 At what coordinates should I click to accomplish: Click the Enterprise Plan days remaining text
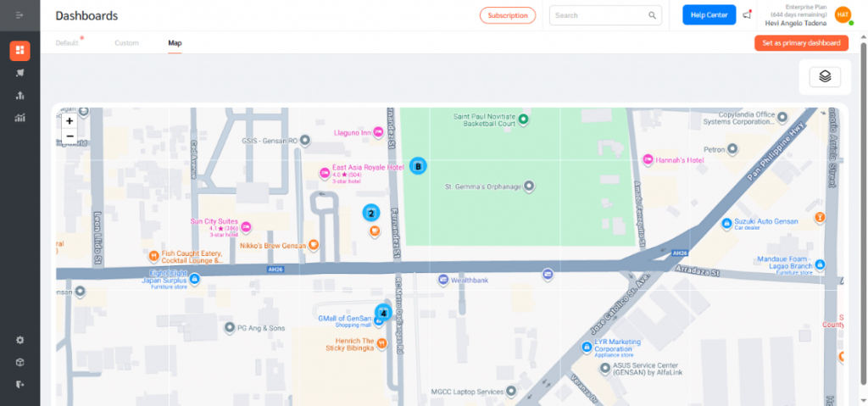click(x=798, y=10)
